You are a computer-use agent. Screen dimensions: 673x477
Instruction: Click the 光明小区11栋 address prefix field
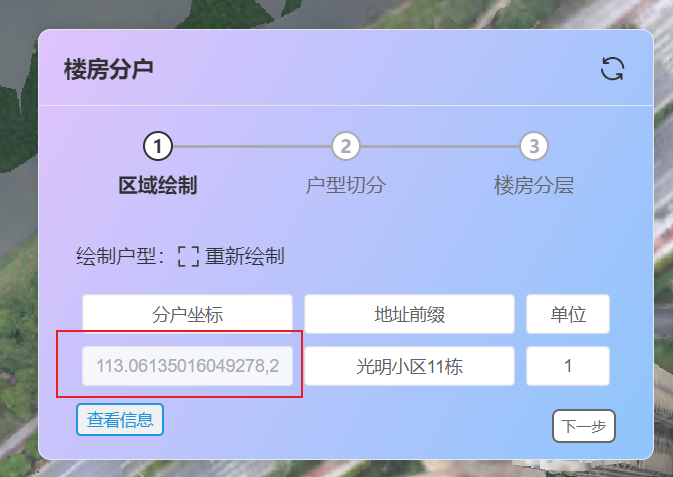pyautogui.click(x=409, y=366)
